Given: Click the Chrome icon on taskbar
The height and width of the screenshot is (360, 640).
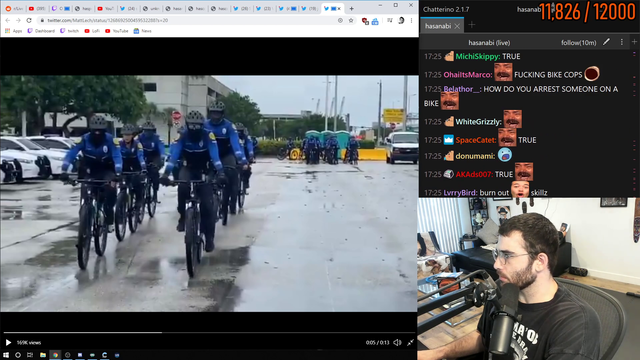Looking at the screenshot, I should [x=55, y=355].
